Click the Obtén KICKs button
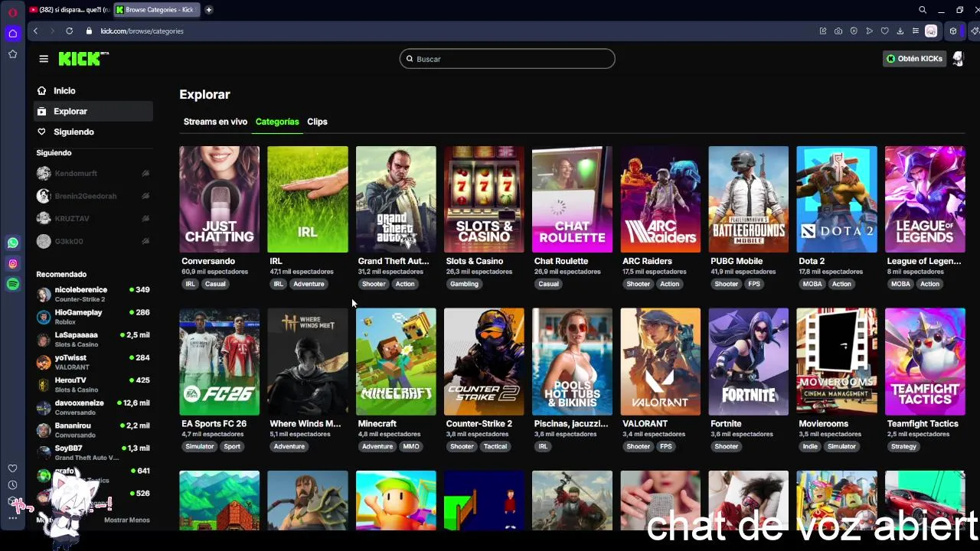The height and width of the screenshot is (551, 980). 914,59
